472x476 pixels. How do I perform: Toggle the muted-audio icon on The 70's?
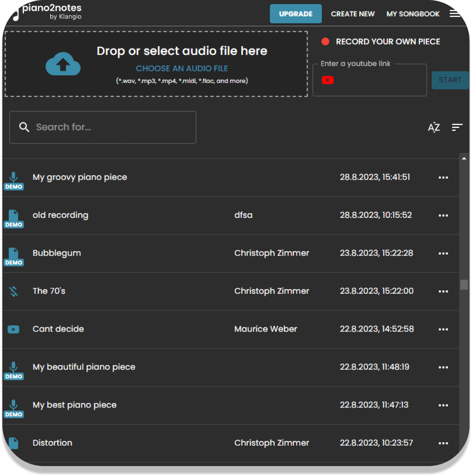[x=14, y=291]
